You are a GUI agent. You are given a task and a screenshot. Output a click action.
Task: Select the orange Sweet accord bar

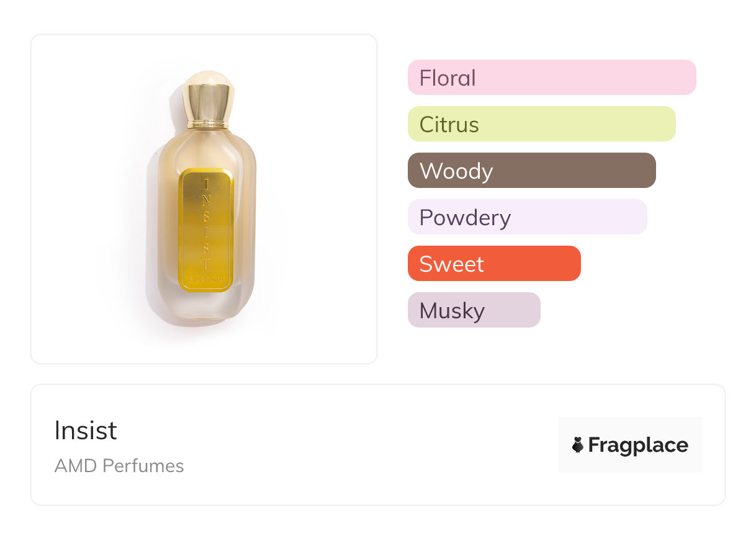click(493, 264)
